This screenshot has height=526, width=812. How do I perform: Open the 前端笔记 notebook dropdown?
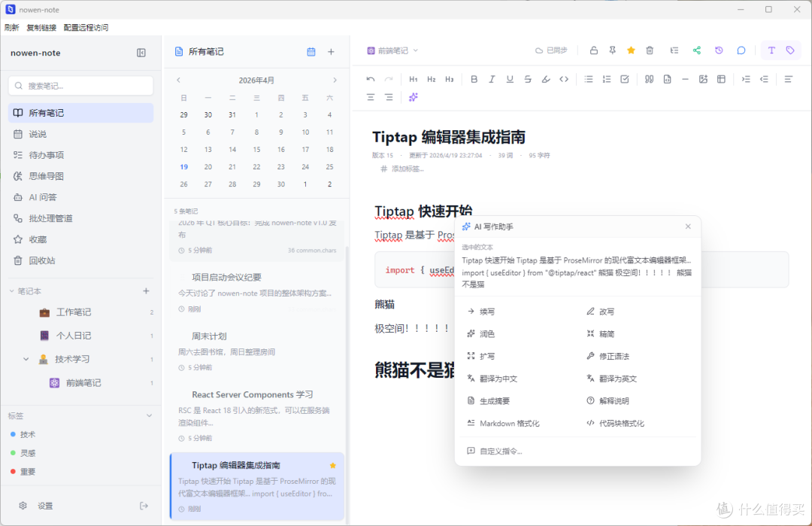(392, 50)
